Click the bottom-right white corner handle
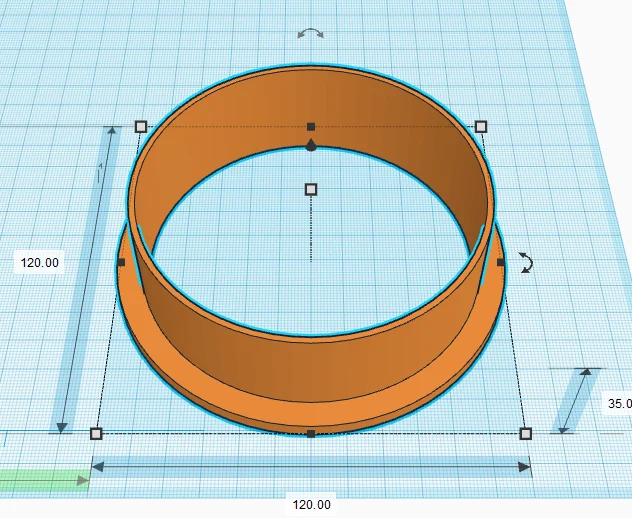Image resolution: width=632 pixels, height=518 pixels. pyautogui.click(x=526, y=434)
